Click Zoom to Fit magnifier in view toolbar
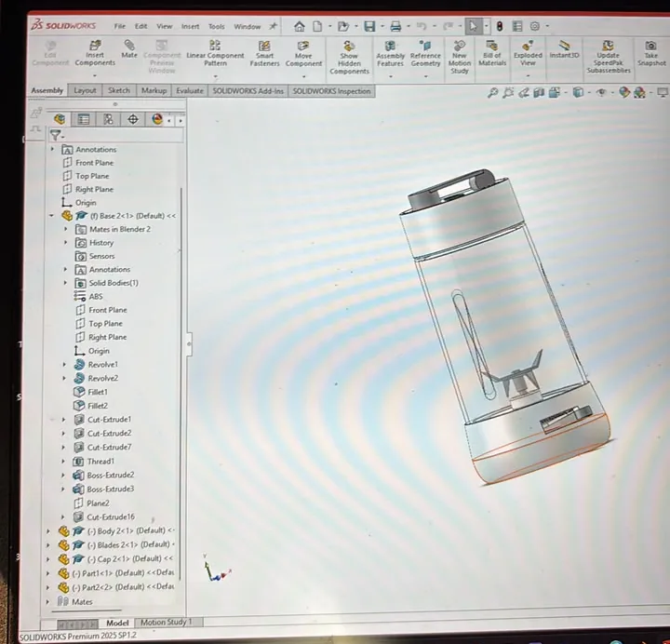 tap(492, 92)
